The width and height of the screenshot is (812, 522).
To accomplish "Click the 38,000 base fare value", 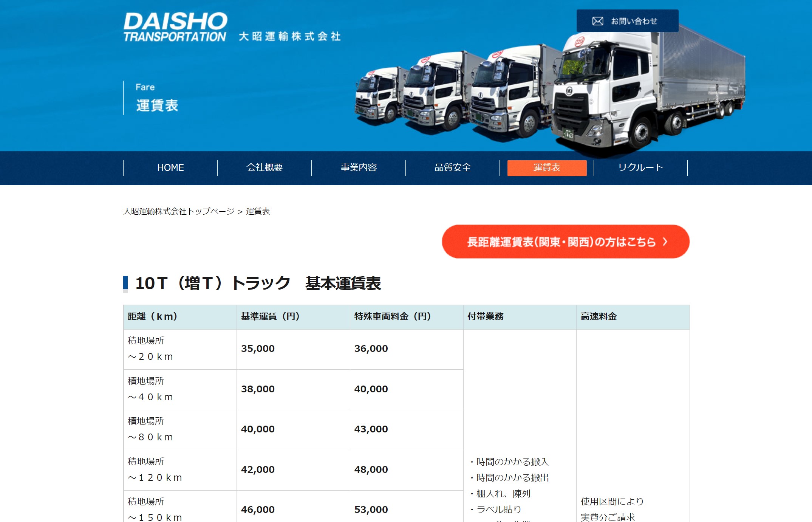I will 258,389.
